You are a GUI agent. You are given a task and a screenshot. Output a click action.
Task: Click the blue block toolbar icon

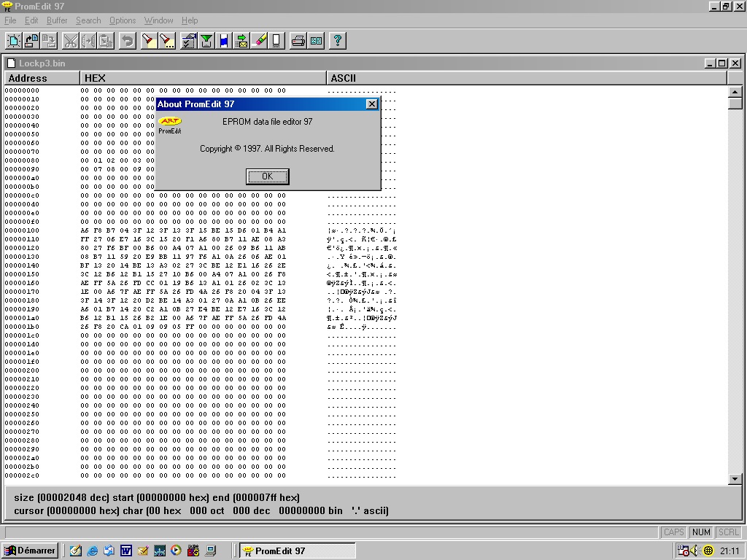pos(224,41)
